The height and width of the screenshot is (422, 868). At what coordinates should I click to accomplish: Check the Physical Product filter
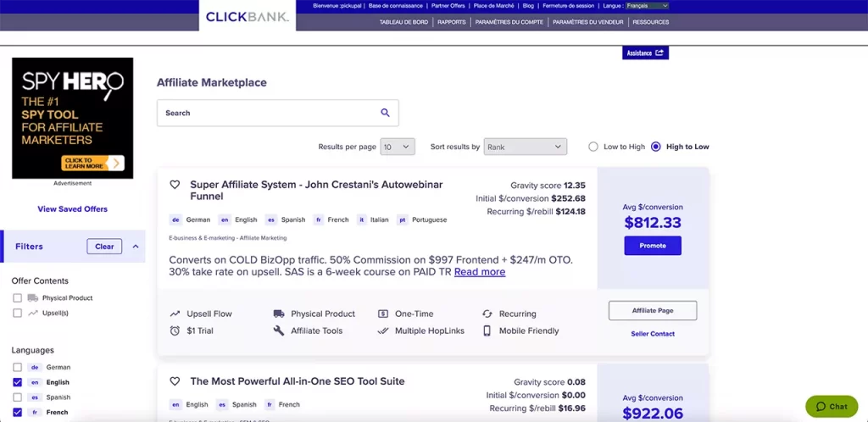click(x=17, y=297)
